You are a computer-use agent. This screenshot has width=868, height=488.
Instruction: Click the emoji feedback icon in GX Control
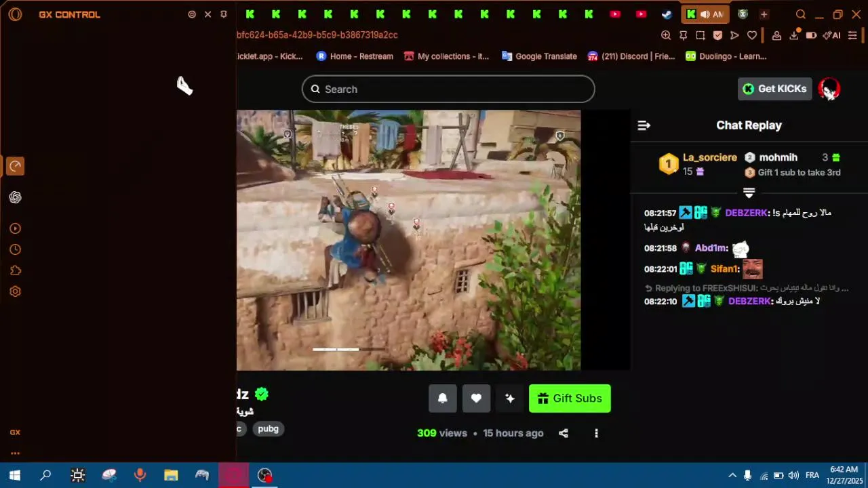click(x=192, y=14)
